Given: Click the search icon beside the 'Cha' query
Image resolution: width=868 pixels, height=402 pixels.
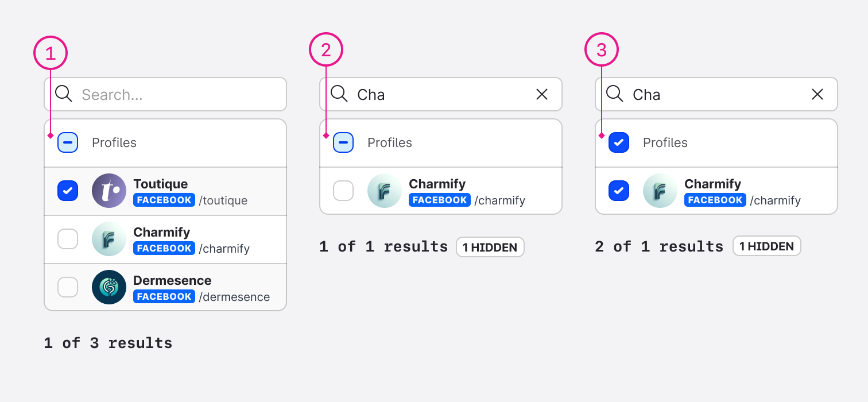Looking at the screenshot, I should click(339, 94).
